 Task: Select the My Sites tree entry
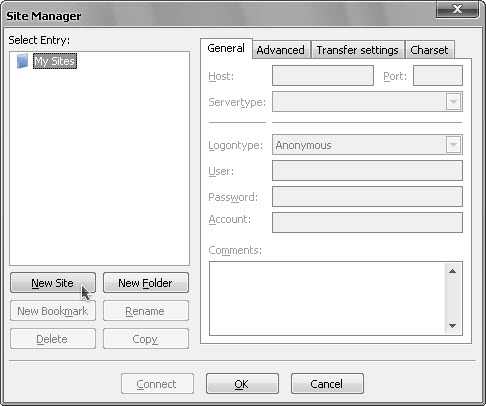(55, 61)
